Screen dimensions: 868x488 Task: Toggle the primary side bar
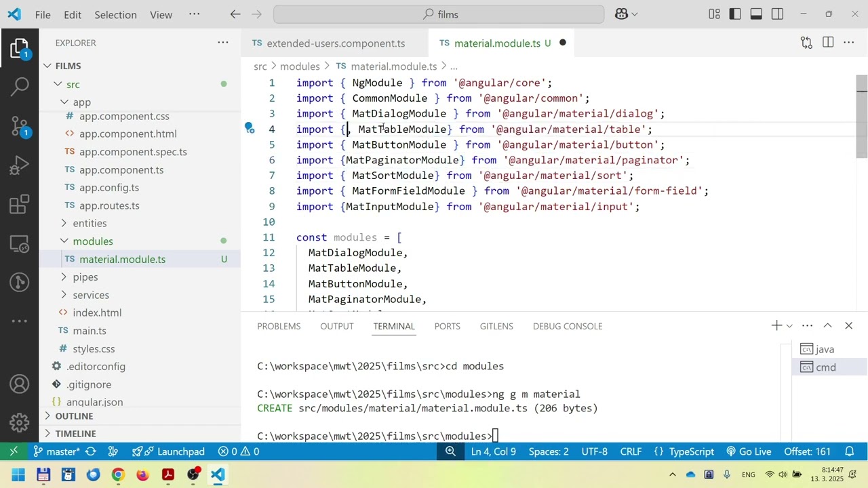(x=735, y=14)
